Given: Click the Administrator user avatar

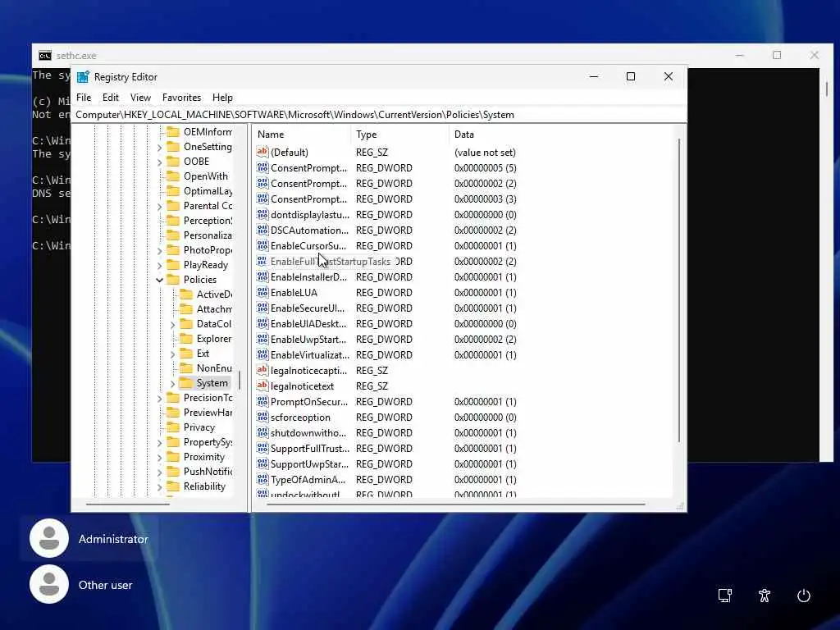Looking at the screenshot, I should 49,538.
